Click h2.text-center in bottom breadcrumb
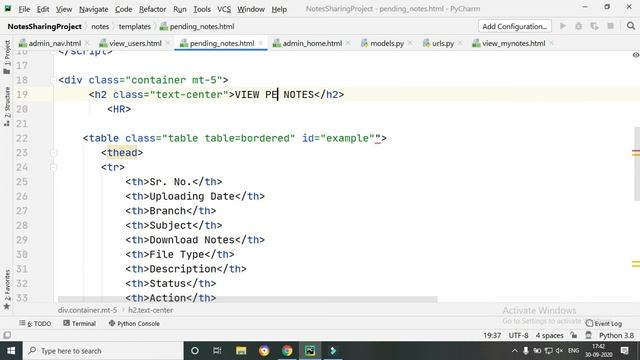 coord(151,310)
